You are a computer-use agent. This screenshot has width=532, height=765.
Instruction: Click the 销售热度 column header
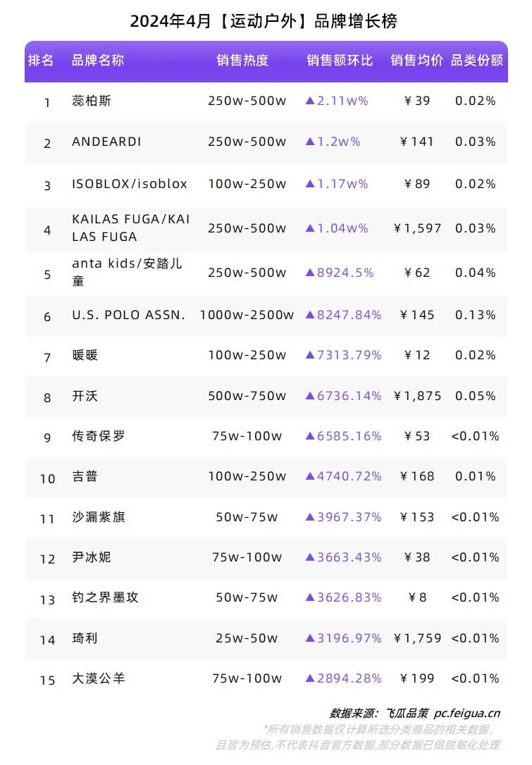click(242, 61)
